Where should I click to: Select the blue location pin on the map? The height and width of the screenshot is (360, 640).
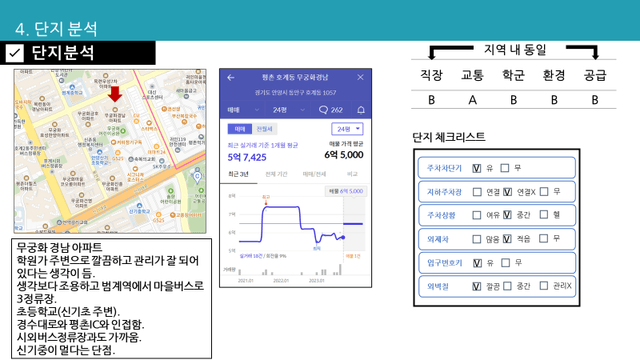(x=198, y=178)
